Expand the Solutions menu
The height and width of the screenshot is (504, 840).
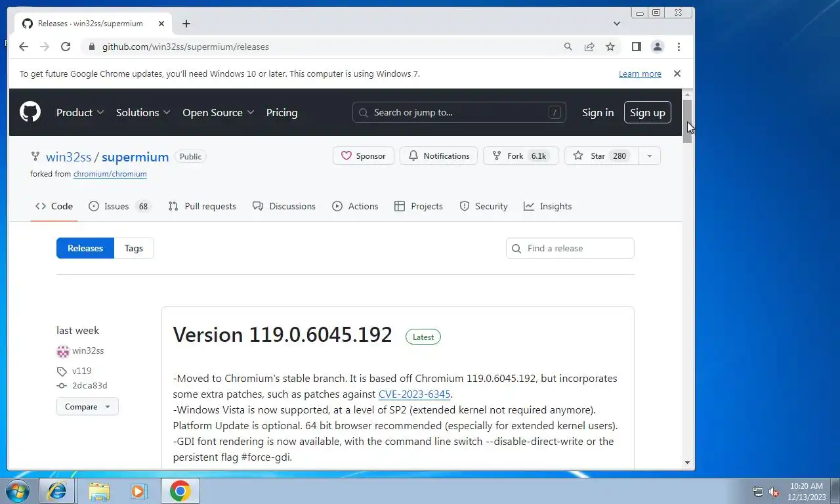tap(143, 112)
